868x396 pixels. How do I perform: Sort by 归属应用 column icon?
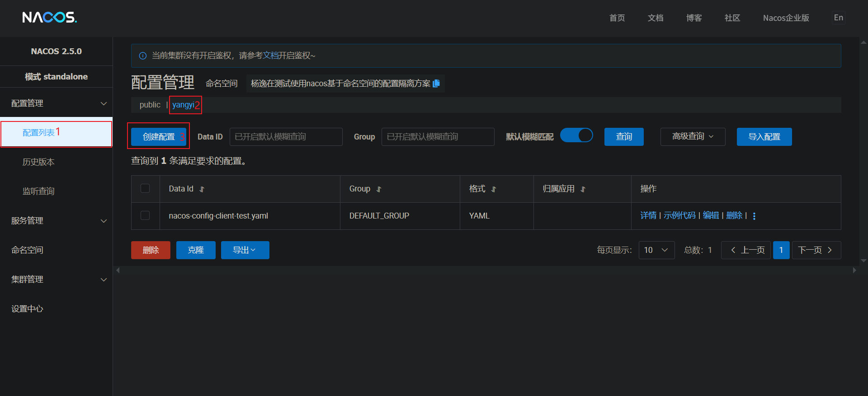pos(583,189)
